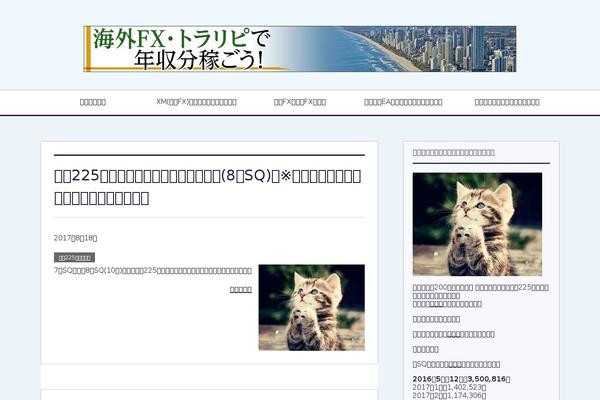This screenshot has height=400, width=600.
Task: Open the 海外FX・トラリピ header banner
Action: 300,49
